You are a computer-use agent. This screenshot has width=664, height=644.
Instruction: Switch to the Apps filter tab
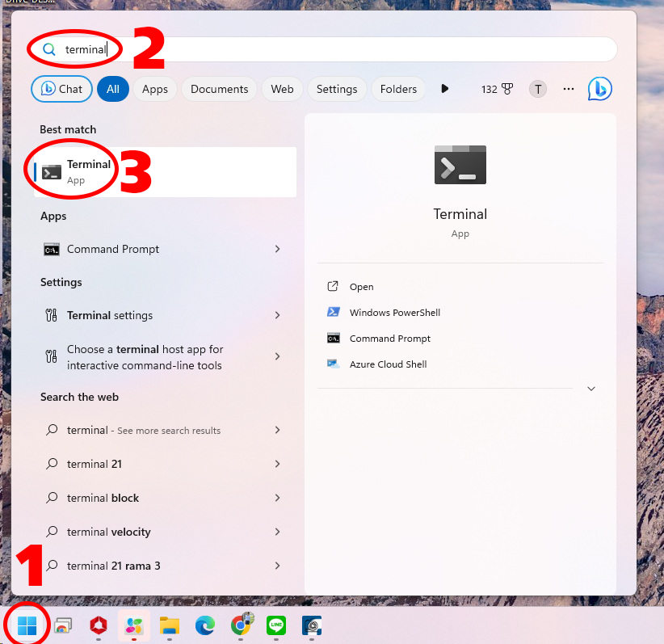point(154,89)
